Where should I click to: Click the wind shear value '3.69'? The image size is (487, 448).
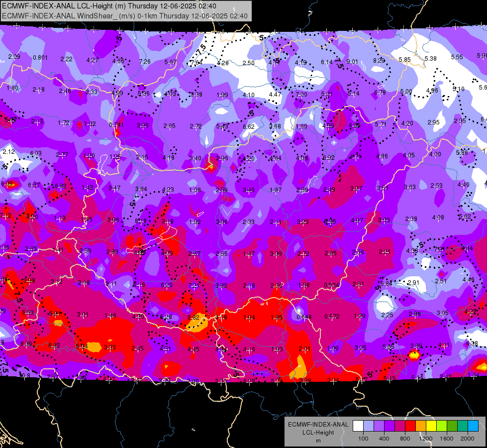pyautogui.click(x=416, y=346)
